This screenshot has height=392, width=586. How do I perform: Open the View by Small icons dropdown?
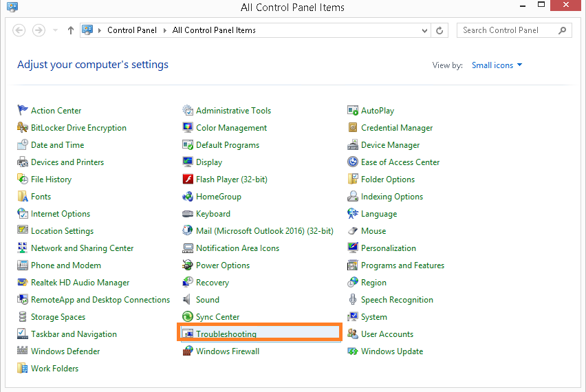pyautogui.click(x=497, y=65)
